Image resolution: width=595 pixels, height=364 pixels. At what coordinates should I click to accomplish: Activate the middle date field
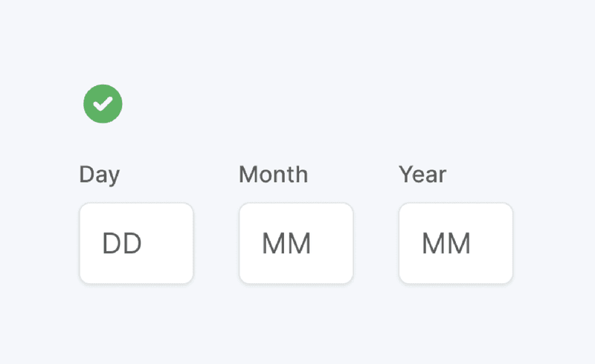296,243
